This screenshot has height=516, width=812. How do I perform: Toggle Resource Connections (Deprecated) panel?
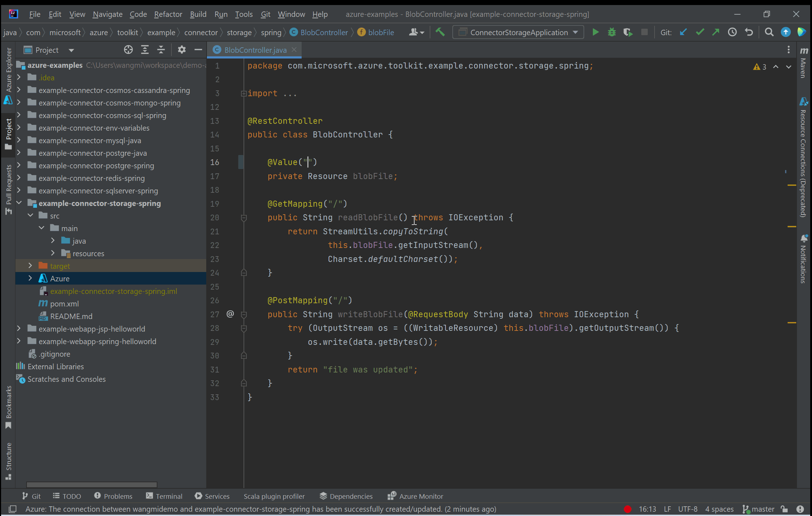(x=804, y=157)
